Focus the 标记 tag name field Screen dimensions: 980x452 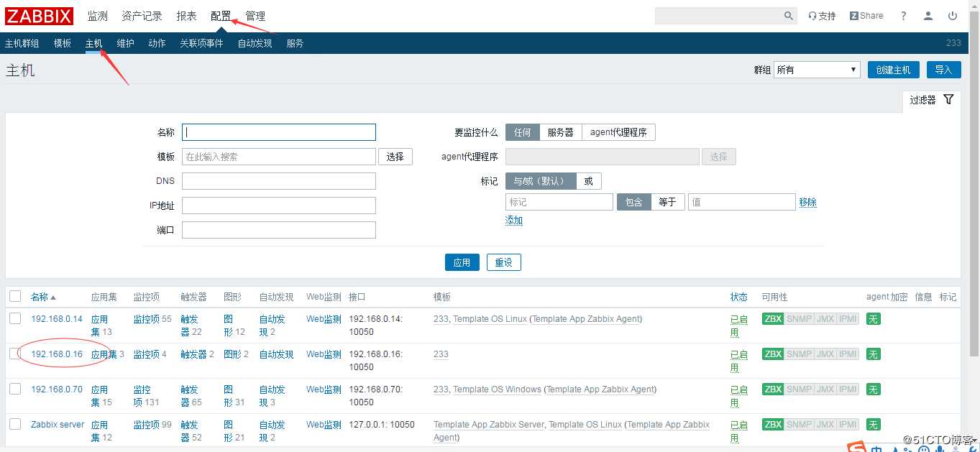[559, 202]
